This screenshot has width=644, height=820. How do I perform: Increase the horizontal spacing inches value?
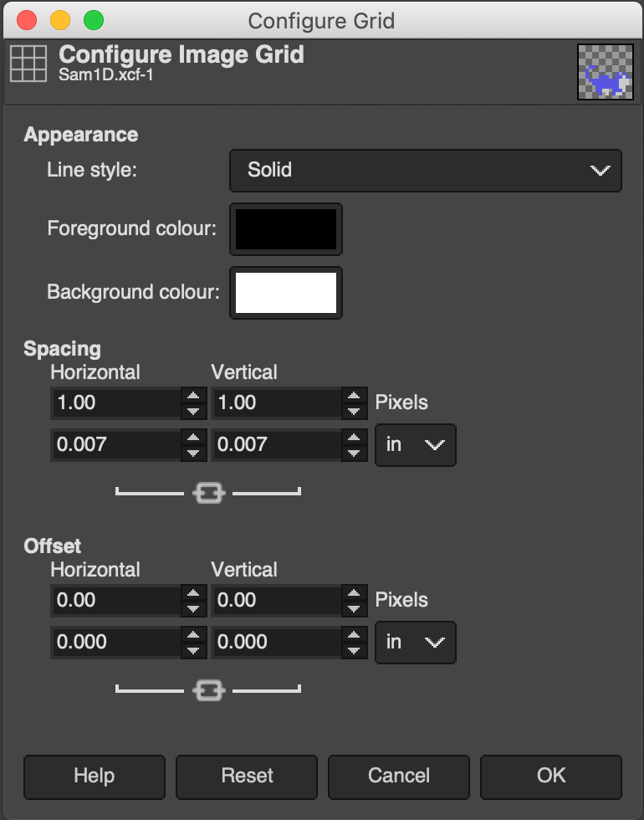pyautogui.click(x=194, y=437)
